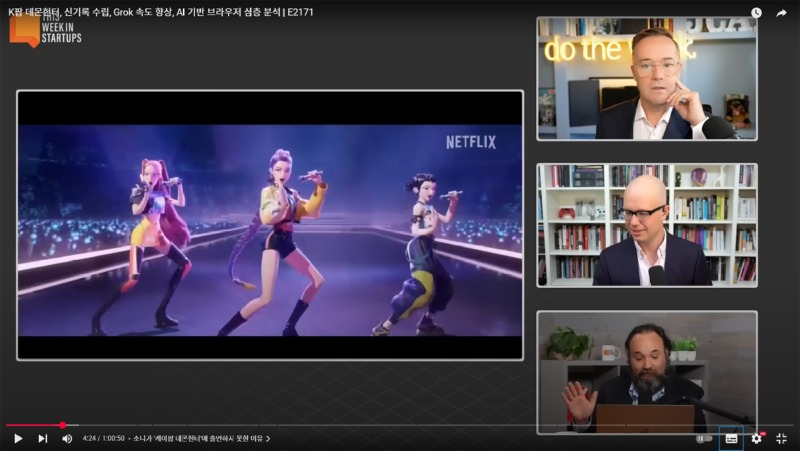Screen dimensions: 800x451
Task: Click the bearded host webcam waving
Action: click(647, 372)
